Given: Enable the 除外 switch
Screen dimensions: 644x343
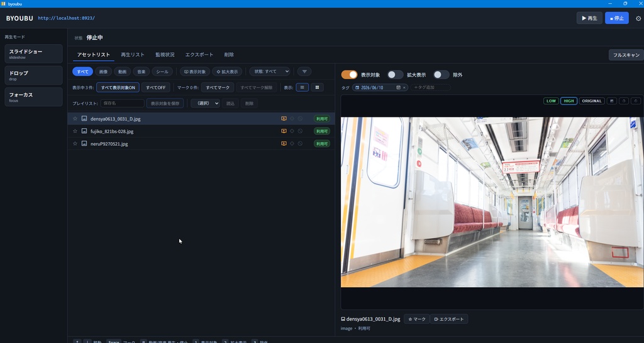Looking at the screenshot, I should (441, 75).
